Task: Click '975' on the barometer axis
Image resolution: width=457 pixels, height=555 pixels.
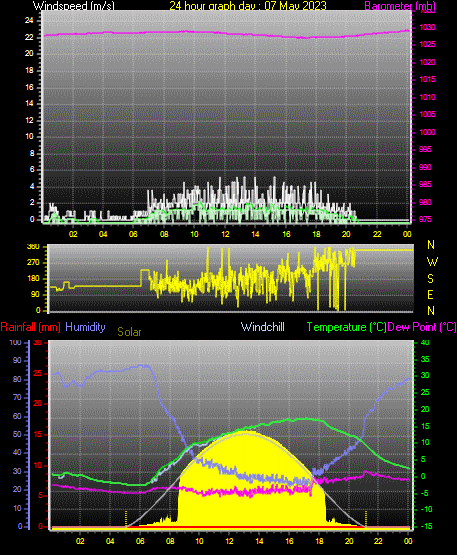Action: click(425, 219)
